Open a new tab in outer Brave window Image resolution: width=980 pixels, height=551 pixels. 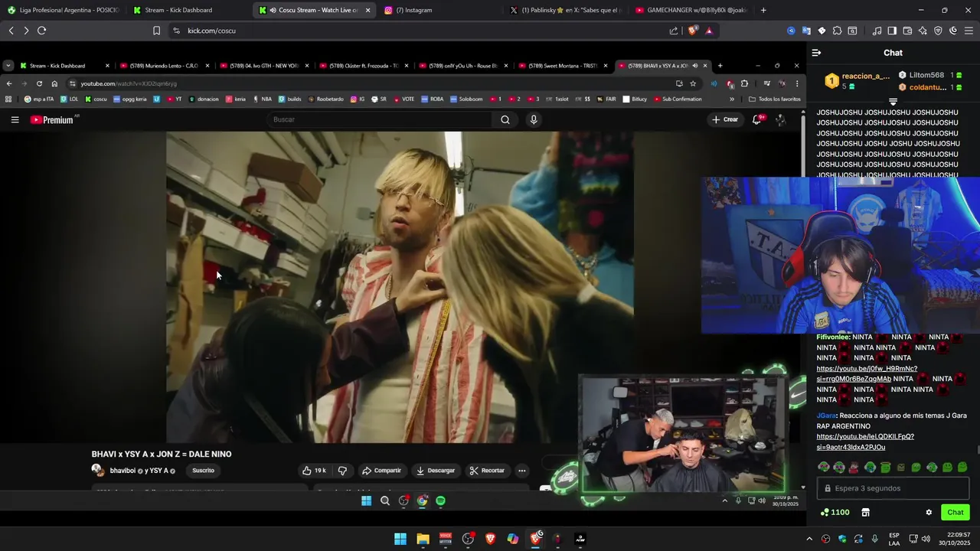[763, 10]
